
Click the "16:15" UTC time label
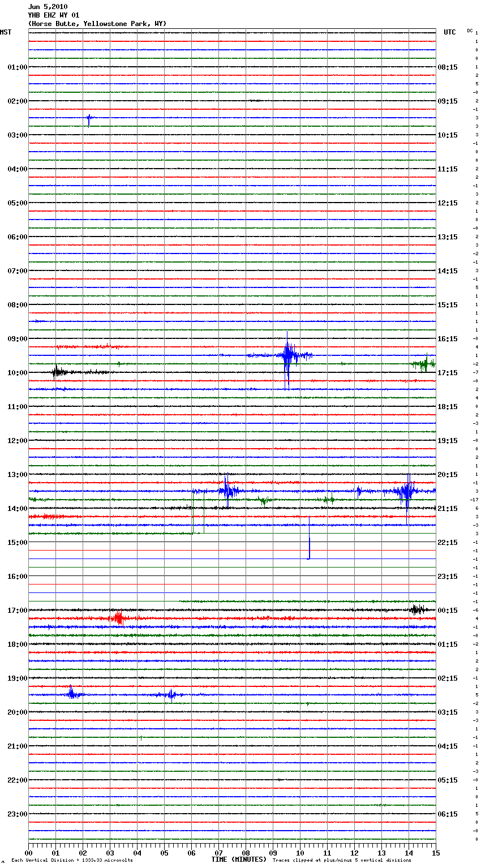click(448, 338)
